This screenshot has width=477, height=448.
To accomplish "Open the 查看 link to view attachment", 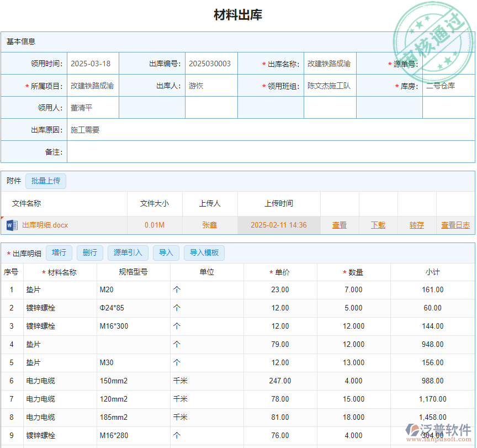I will click(339, 225).
